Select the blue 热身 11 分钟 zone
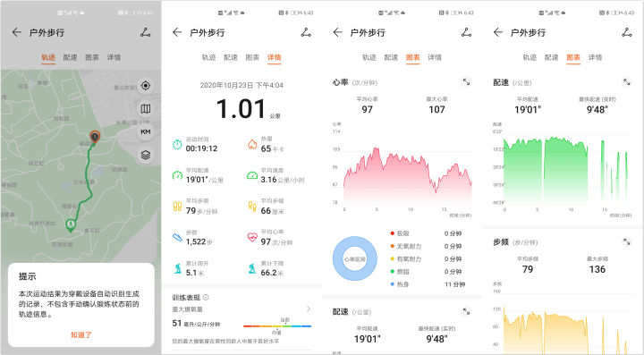The width and height of the screenshot is (644, 355). tap(428, 284)
